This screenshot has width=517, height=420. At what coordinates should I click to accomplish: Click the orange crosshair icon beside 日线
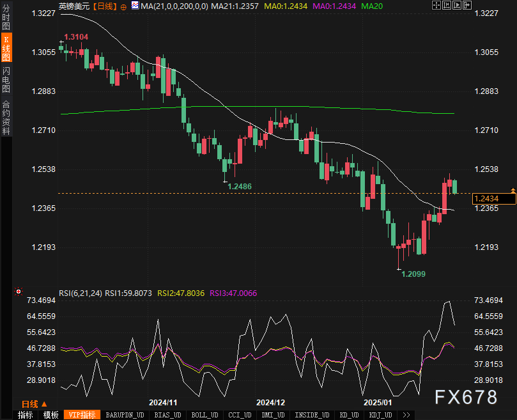pyautogui.click(x=123, y=6)
